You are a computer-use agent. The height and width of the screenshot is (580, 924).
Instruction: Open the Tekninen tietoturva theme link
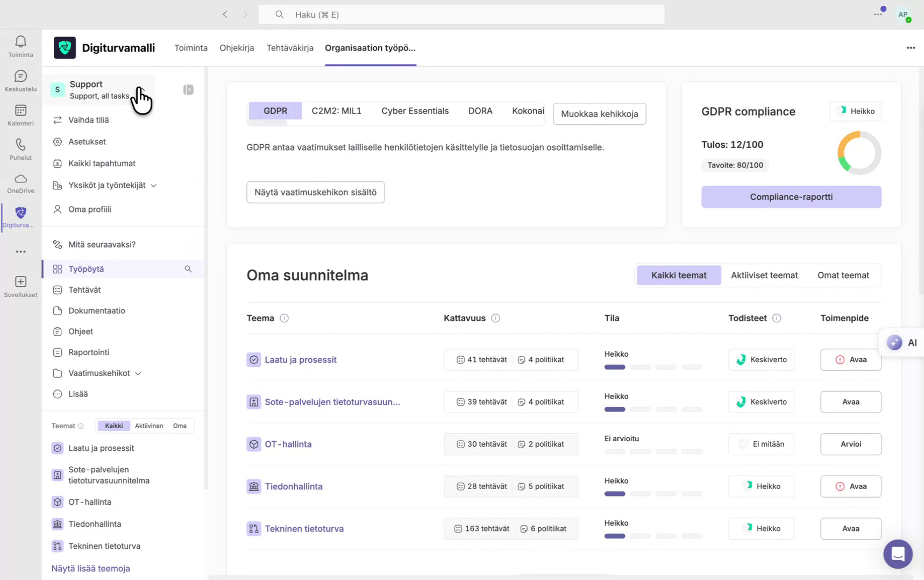click(304, 528)
